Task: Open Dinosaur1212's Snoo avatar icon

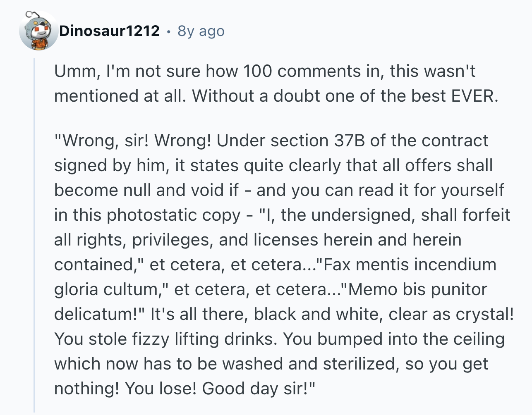Action: [38, 31]
